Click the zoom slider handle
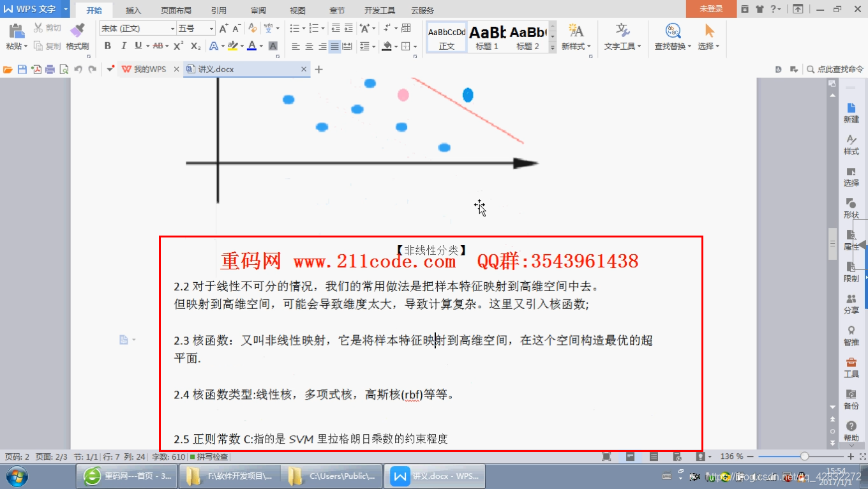 [804, 456]
